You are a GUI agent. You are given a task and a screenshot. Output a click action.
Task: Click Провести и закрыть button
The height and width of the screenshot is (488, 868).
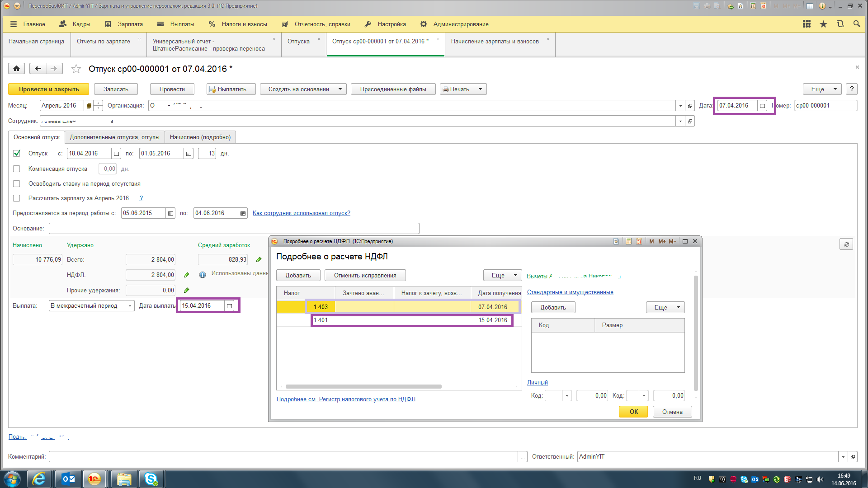click(x=49, y=89)
